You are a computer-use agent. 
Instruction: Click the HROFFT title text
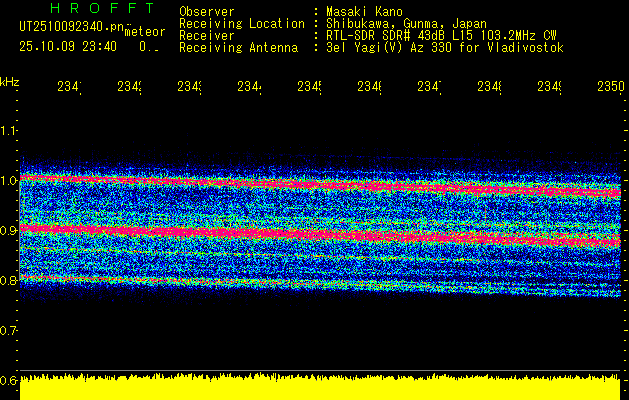(x=103, y=8)
